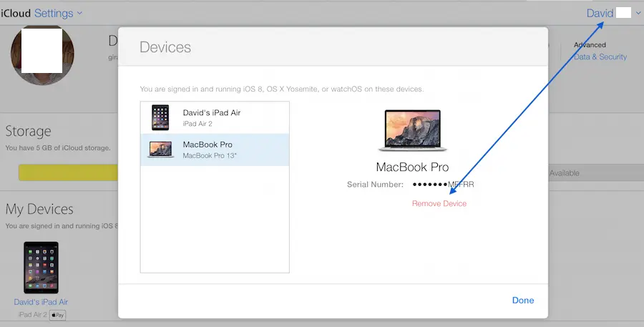Click the iCloud logo text
This screenshot has height=327, width=644.
point(16,13)
